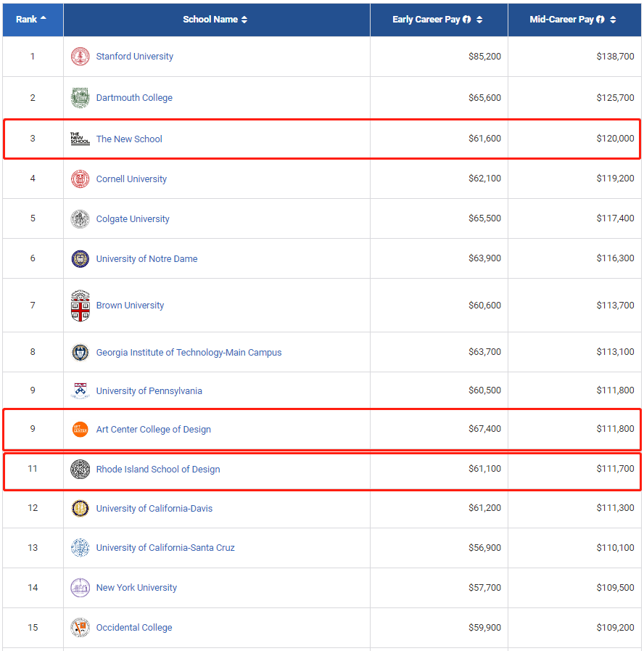Click the Notre Dame seal logo
This screenshot has height=651, width=644.
pos(80,258)
